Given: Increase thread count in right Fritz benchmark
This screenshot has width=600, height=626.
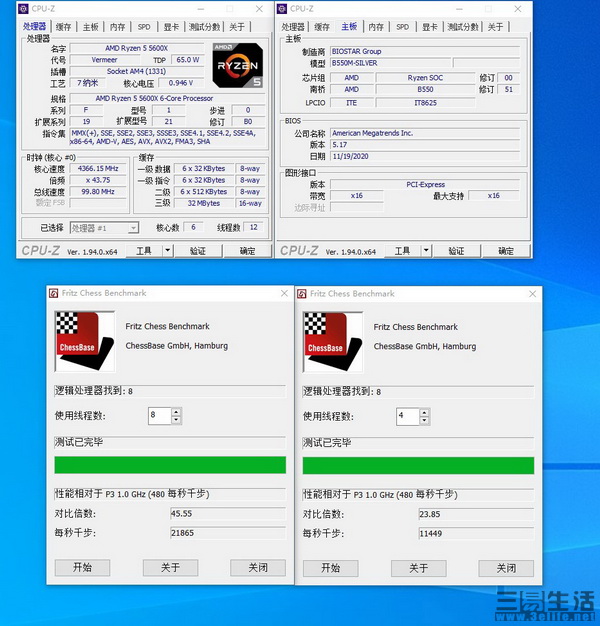Looking at the screenshot, I should [x=425, y=412].
